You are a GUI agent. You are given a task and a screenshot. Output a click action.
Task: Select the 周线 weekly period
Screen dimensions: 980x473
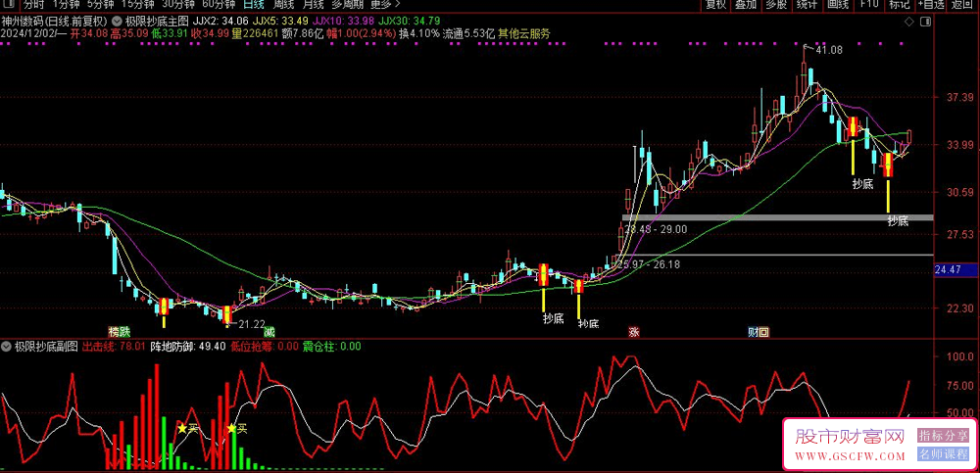284,5
